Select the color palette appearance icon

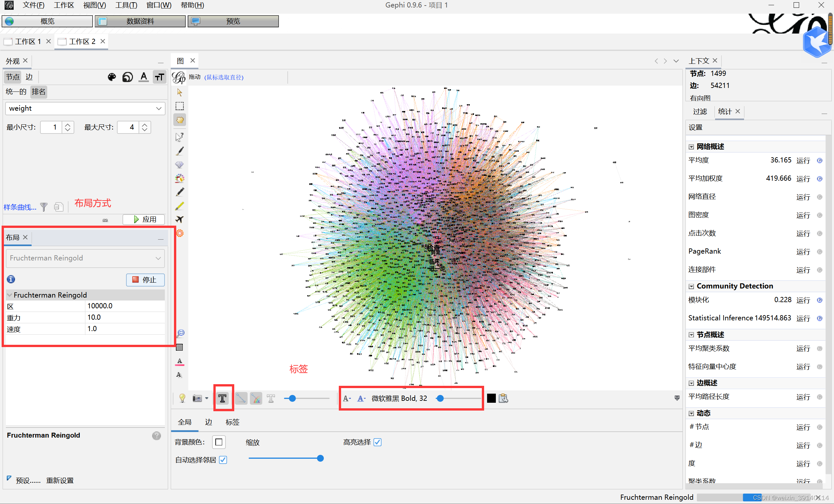(112, 77)
